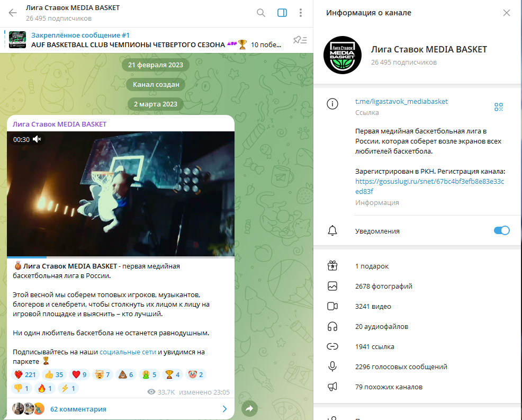
Task: Click the 33.7K views eye icon
Action: [x=151, y=392]
